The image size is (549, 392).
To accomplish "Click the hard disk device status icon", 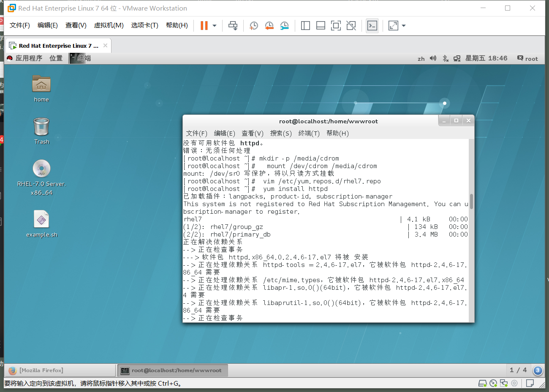I will tap(482, 383).
